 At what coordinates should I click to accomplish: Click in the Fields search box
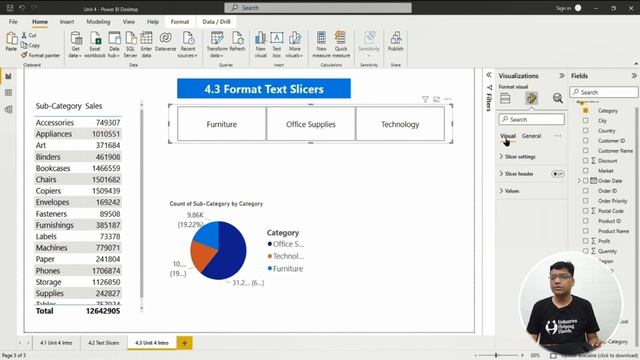coord(604,92)
